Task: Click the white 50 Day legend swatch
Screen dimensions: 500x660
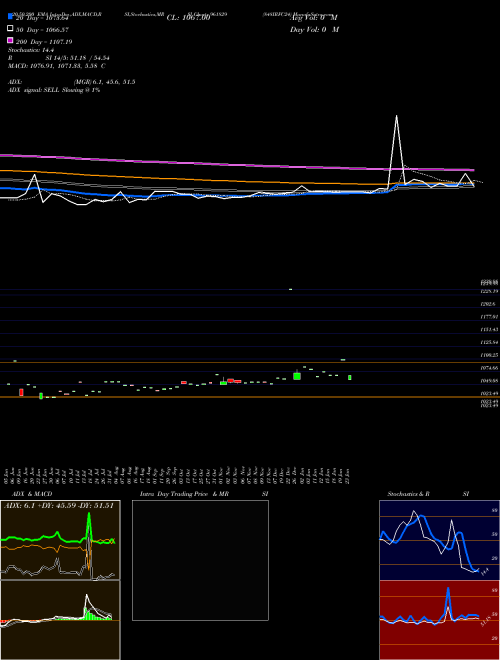Action: (x=10, y=28)
